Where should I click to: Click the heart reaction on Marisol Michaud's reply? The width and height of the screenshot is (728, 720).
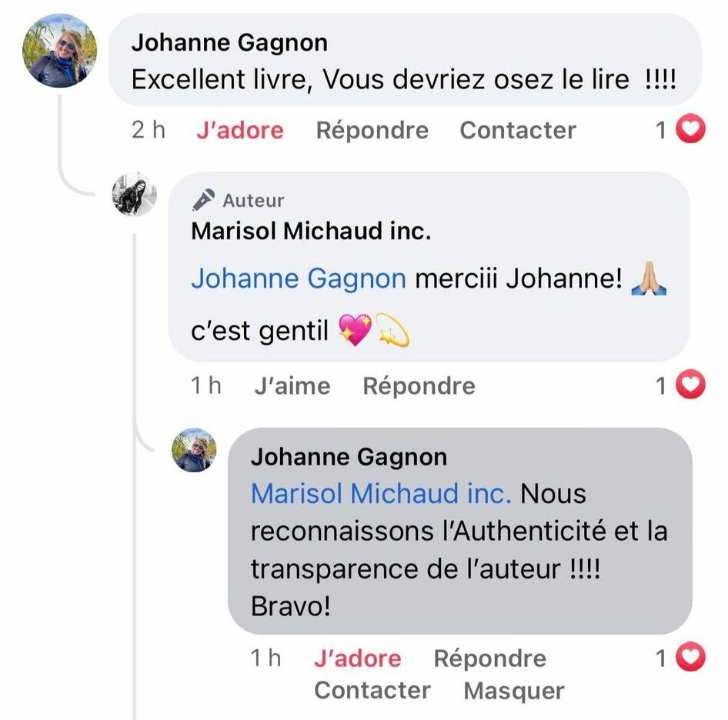pyautogui.click(x=690, y=385)
